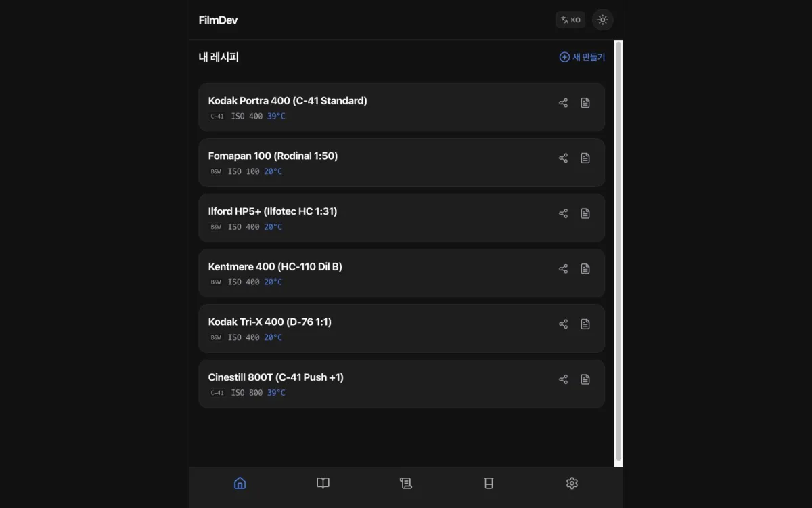Click the 새 만들기 create new button
812x508 pixels.
[582, 57]
